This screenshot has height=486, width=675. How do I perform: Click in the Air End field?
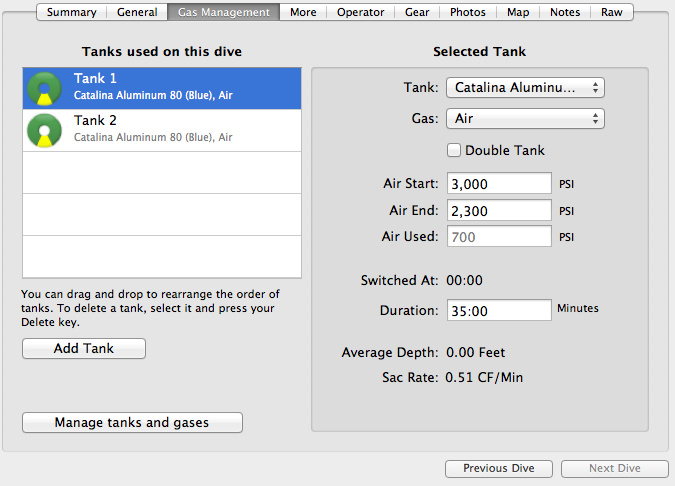(x=499, y=210)
